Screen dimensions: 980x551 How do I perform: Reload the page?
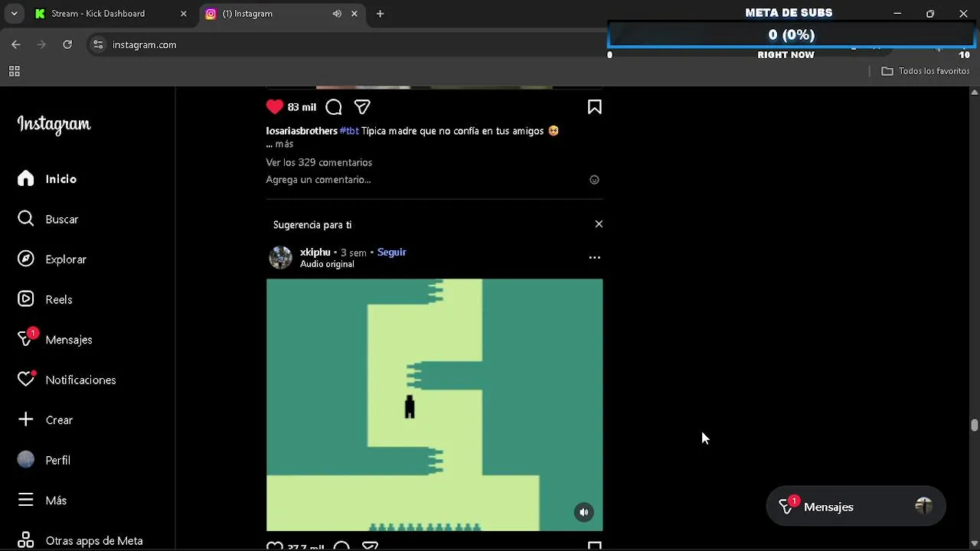click(67, 44)
